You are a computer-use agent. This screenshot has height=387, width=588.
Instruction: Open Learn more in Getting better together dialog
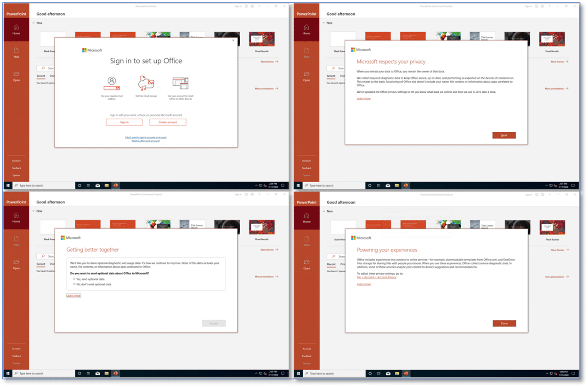73,295
